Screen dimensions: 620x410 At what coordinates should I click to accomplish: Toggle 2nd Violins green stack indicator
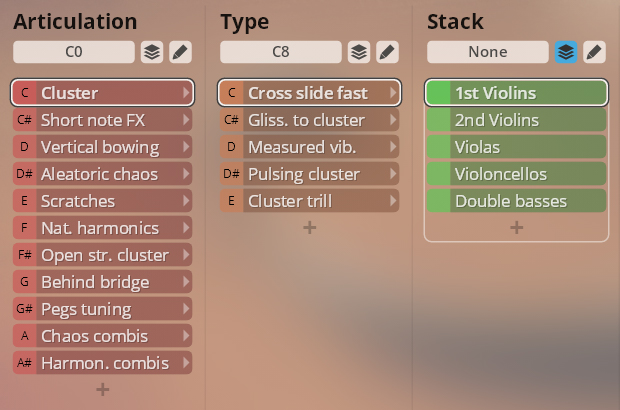coord(439,120)
